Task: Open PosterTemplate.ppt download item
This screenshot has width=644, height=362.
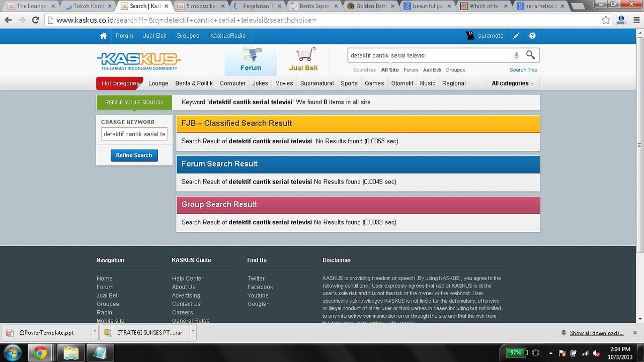Action: [47, 332]
